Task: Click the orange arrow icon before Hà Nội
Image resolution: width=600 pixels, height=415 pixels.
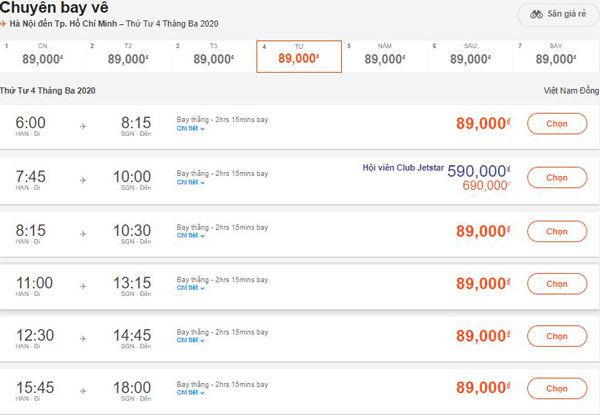Action: 3,24
